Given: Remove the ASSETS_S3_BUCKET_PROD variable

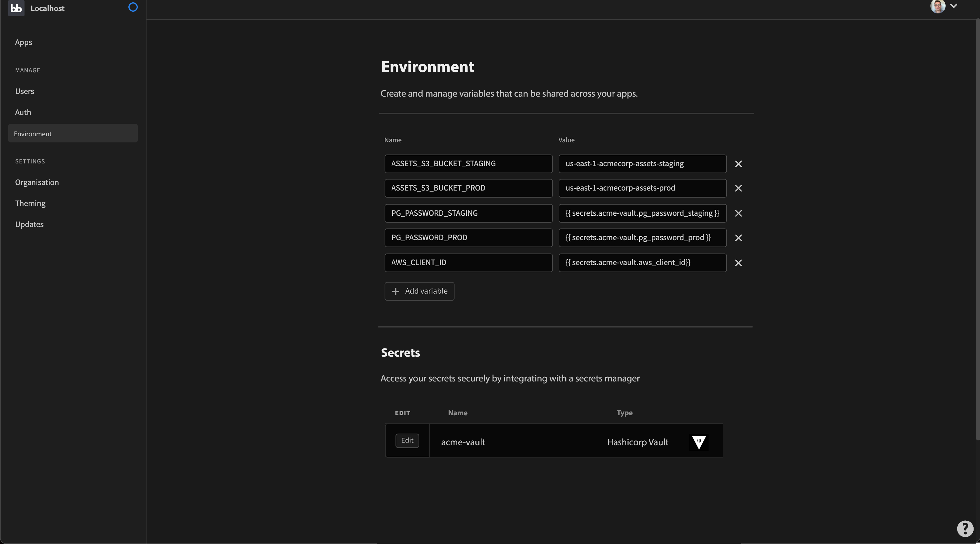Looking at the screenshot, I should tap(738, 188).
